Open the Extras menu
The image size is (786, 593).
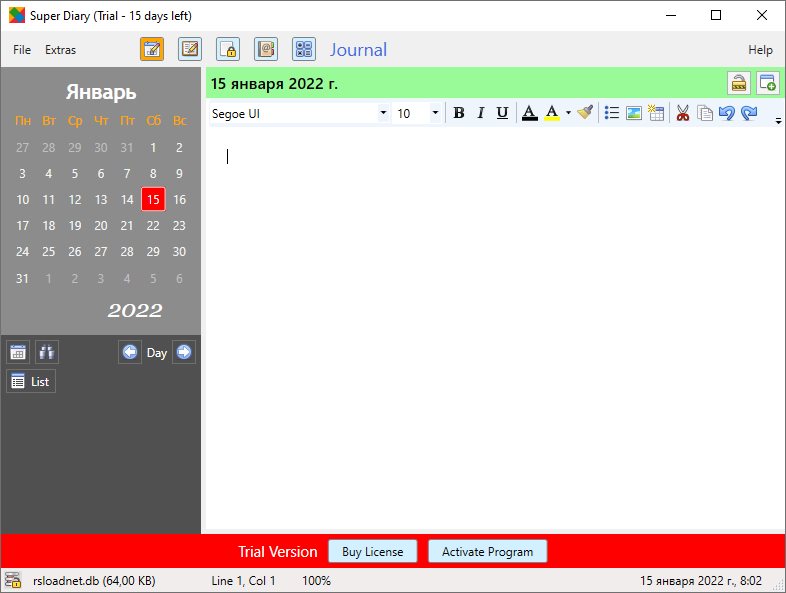[61, 50]
